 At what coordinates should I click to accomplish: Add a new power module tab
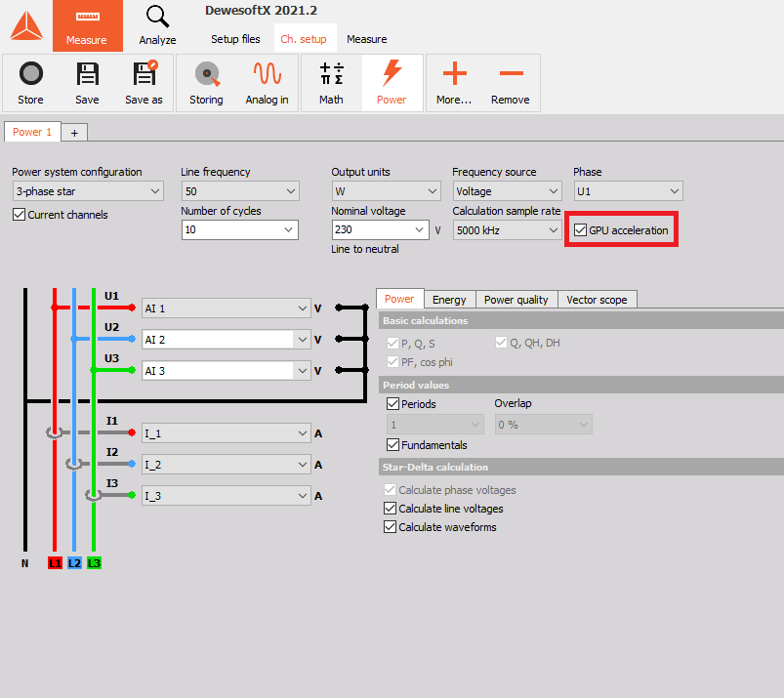(x=74, y=133)
